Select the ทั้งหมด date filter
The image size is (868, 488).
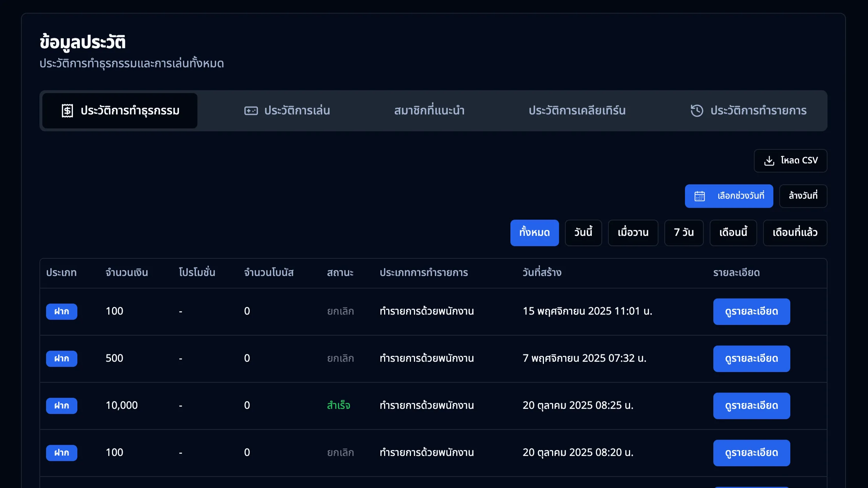tap(534, 233)
